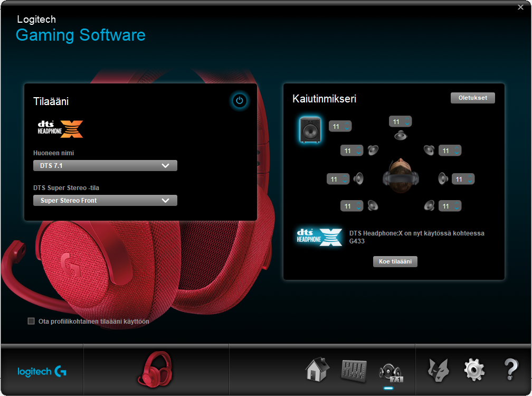The width and height of the screenshot is (532, 396).
Task: Click the front right speaker icon
Action: click(429, 150)
